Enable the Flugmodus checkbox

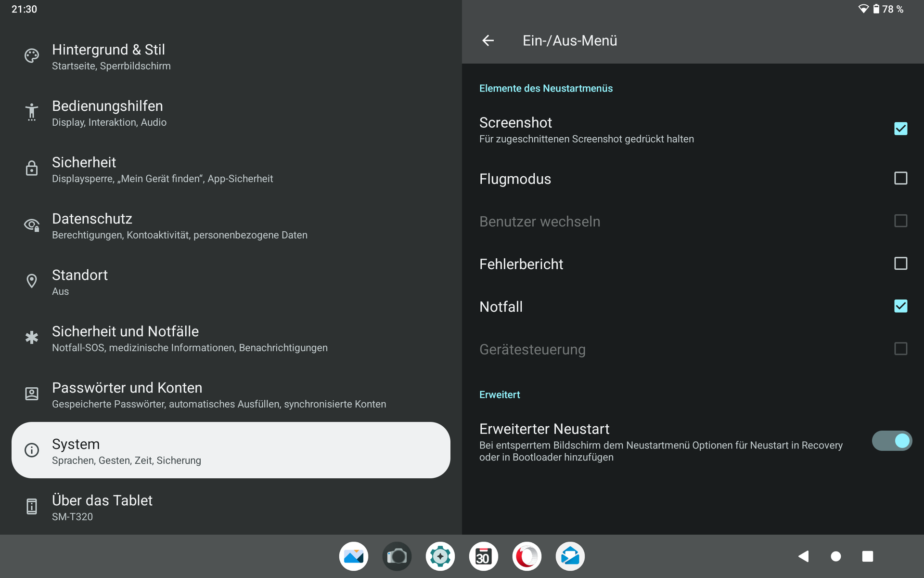(x=900, y=178)
